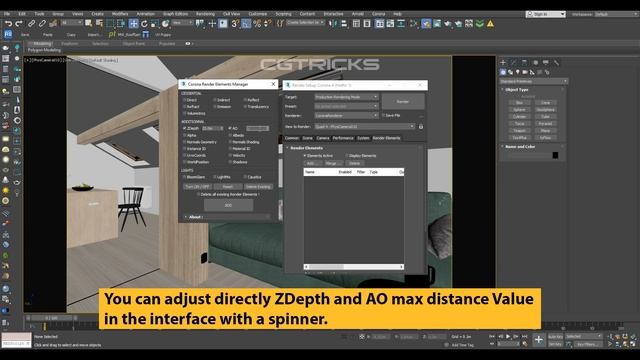Screen dimensions: 640x360
Task: Toggle the 3D Snaps icon
Action: [x=235, y=24]
